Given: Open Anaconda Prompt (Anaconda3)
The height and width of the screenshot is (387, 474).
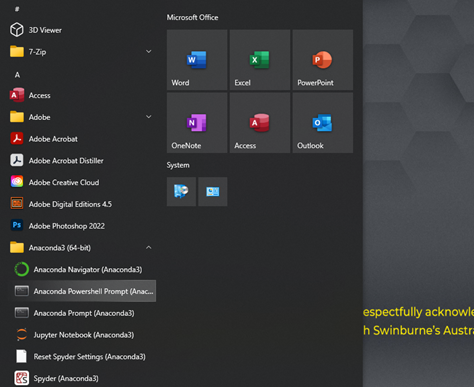Looking at the screenshot, I should (83, 313).
